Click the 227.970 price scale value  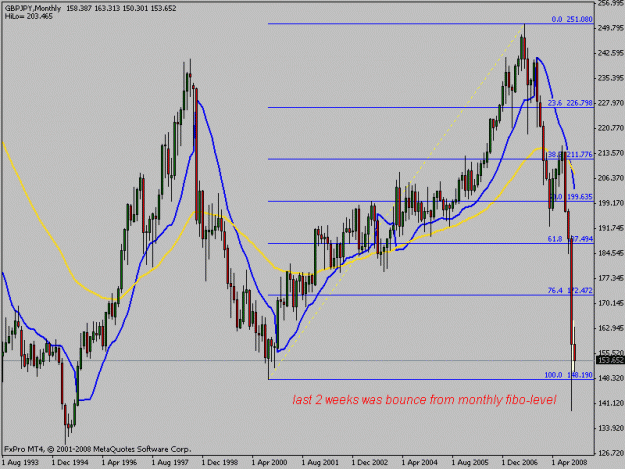tap(610, 103)
